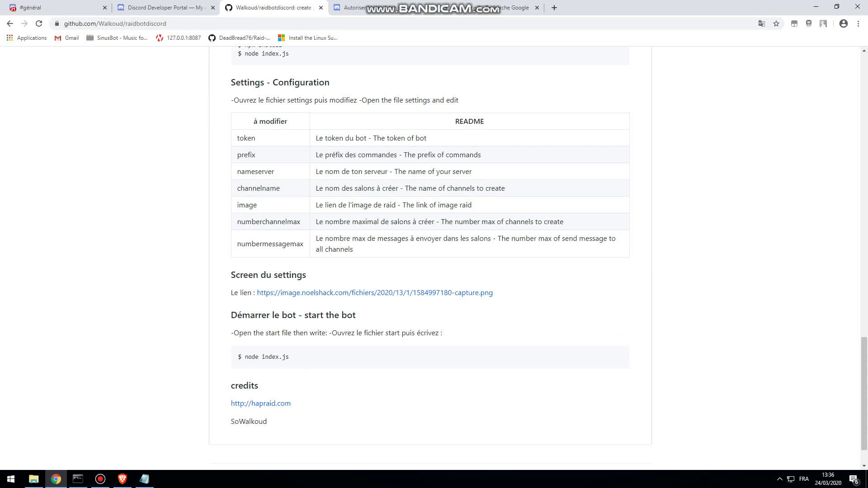Image resolution: width=868 pixels, height=488 pixels.
Task: Click the Google Translate icon in address bar
Action: tap(762, 23)
